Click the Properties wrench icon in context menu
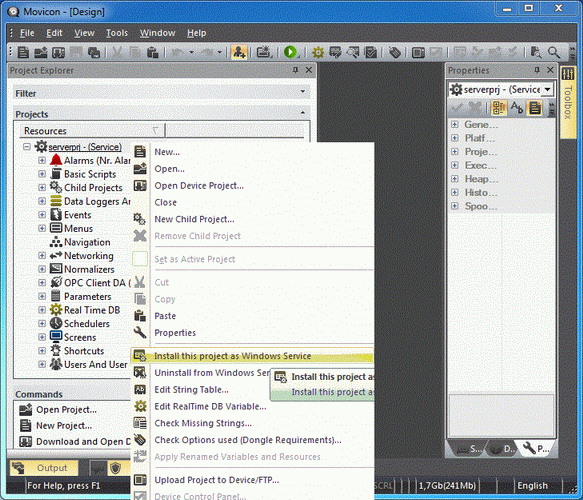 pos(140,332)
